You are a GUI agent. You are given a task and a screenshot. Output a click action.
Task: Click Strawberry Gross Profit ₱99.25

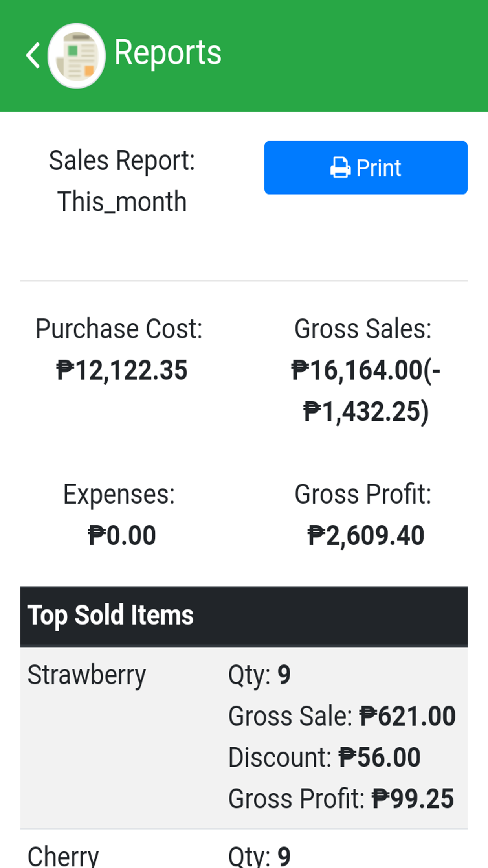[x=413, y=798]
